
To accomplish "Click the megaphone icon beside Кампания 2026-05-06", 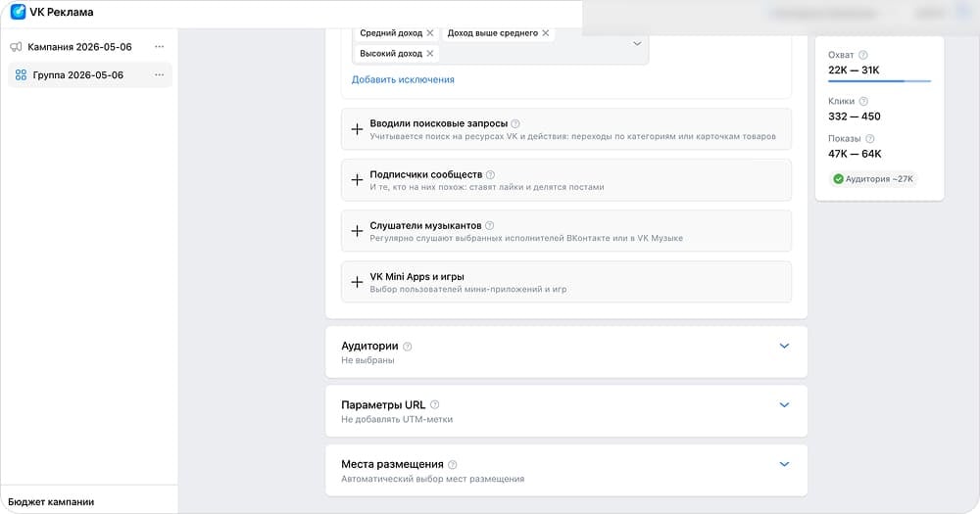I will click(x=17, y=47).
